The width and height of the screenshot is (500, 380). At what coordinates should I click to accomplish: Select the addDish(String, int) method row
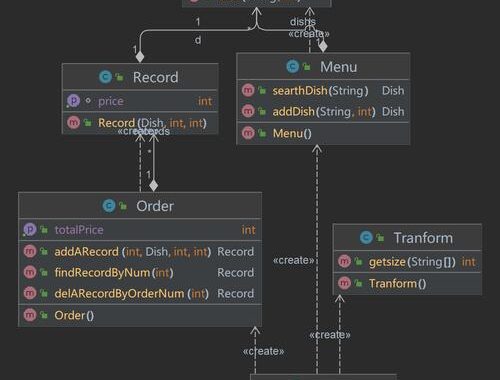pos(323,111)
